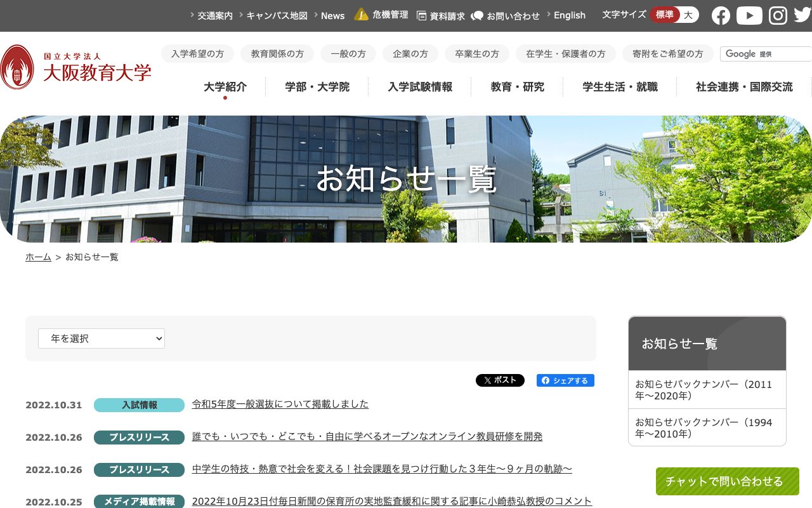Click the ホーム breadcrumb link
Viewport: 812px width, 508px height.
(x=38, y=257)
